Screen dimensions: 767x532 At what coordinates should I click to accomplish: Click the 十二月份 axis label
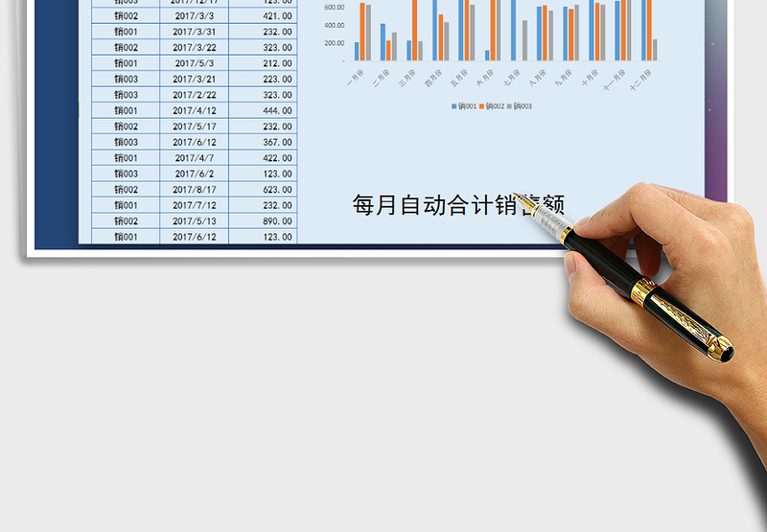tap(640, 81)
